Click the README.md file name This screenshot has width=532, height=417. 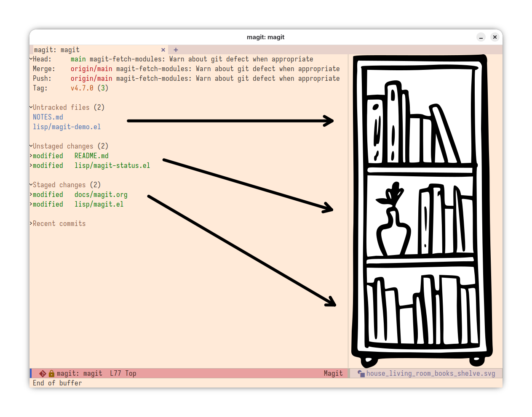tap(91, 156)
